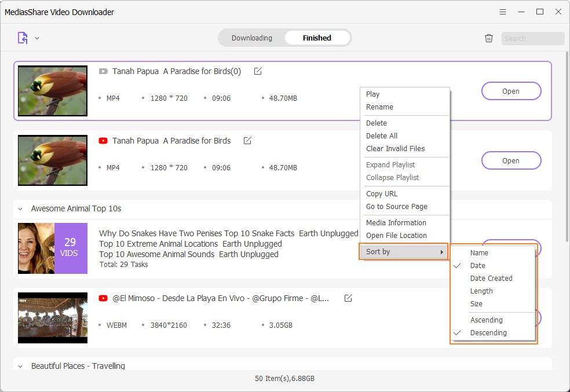The width and height of the screenshot is (570, 392).
Task: Collapse Beautiful Places - Travelling playlist
Action: [x=21, y=366]
